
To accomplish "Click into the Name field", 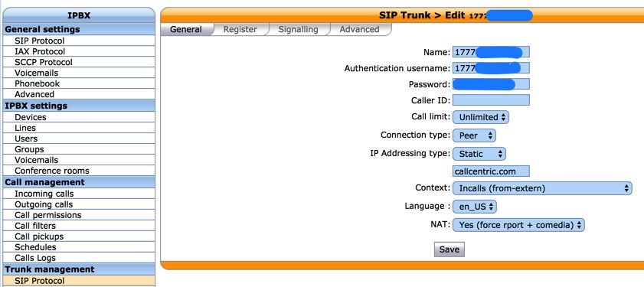I will click(491, 52).
